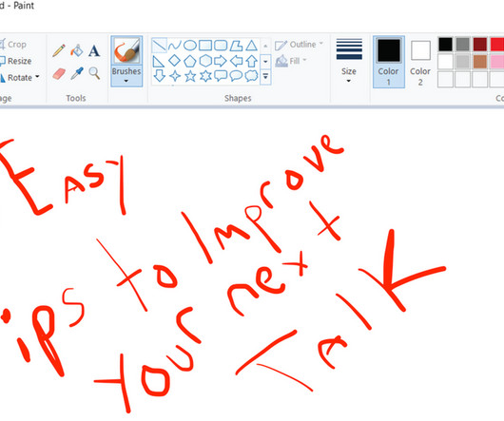
Task: Select the Pencil tool
Action: 59,50
